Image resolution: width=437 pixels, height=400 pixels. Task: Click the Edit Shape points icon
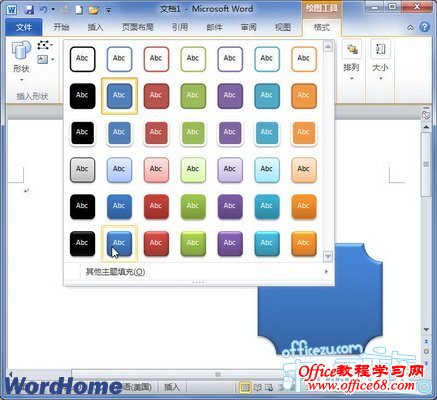(45, 45)
